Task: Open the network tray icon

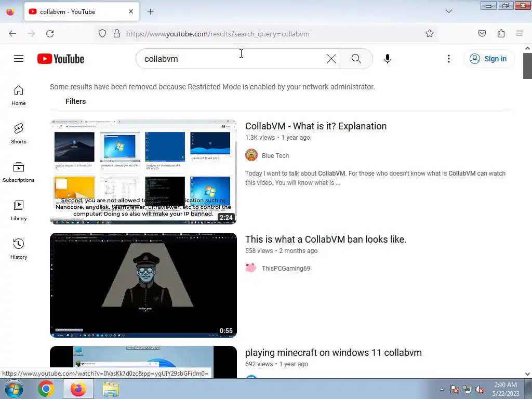Action: click(467, 390)
